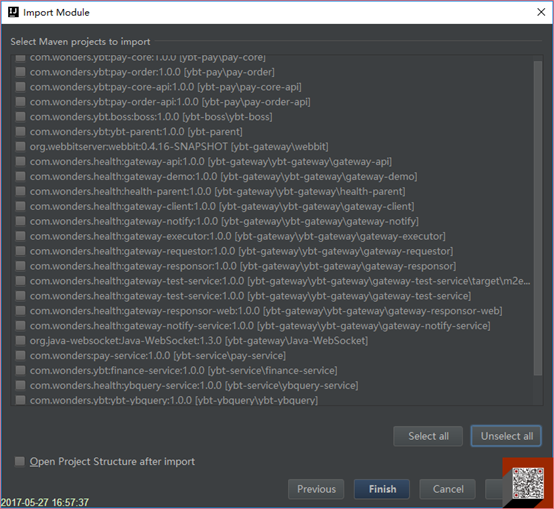Screen dimensions: 554x509
Task: Enable the boss:1.0.0 project checkbox
Action: pos(20,117)
